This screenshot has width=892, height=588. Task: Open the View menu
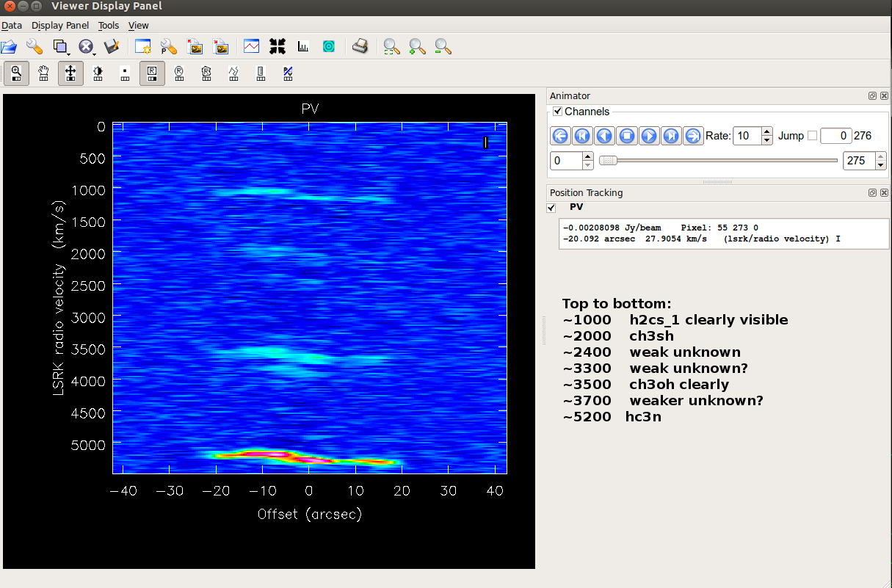[139, 25]
